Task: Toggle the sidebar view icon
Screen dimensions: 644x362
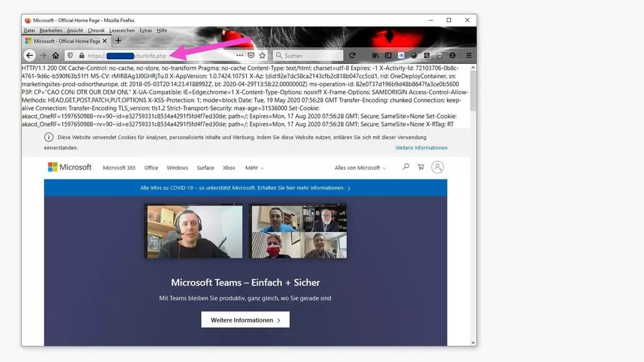Action: (388, 55)
